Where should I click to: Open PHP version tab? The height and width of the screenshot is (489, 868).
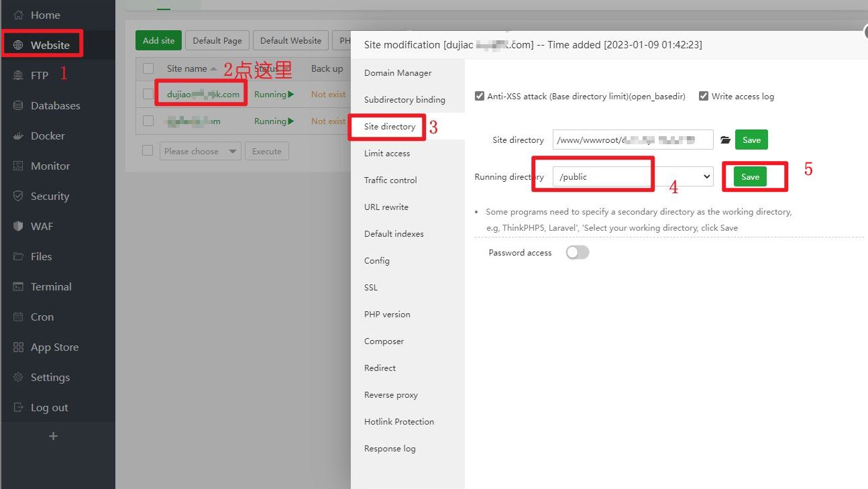click(387, 314)
